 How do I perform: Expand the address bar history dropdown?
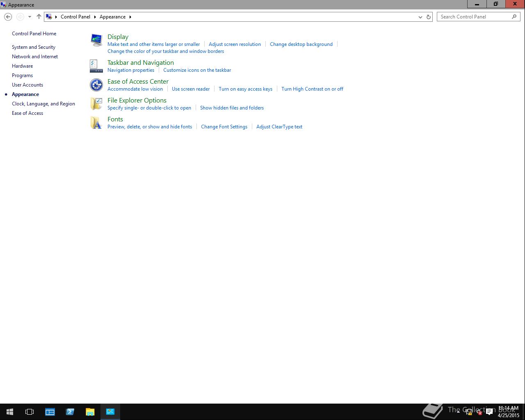(420, 17)
